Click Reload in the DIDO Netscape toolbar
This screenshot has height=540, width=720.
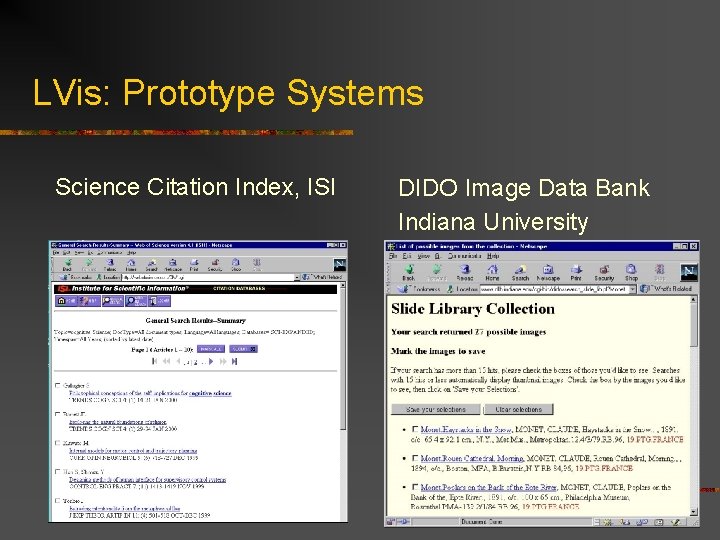[x=465, y=272]
